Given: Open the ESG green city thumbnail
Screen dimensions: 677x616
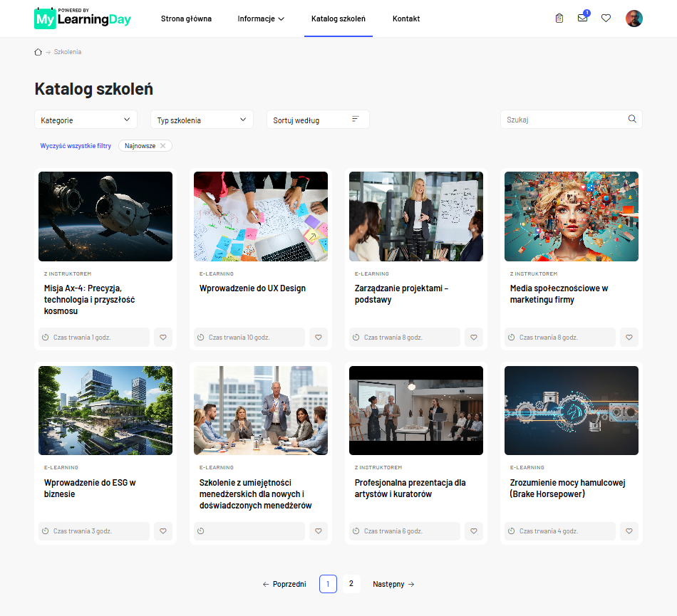Looking at the screenshot, I should click(105, 410).
